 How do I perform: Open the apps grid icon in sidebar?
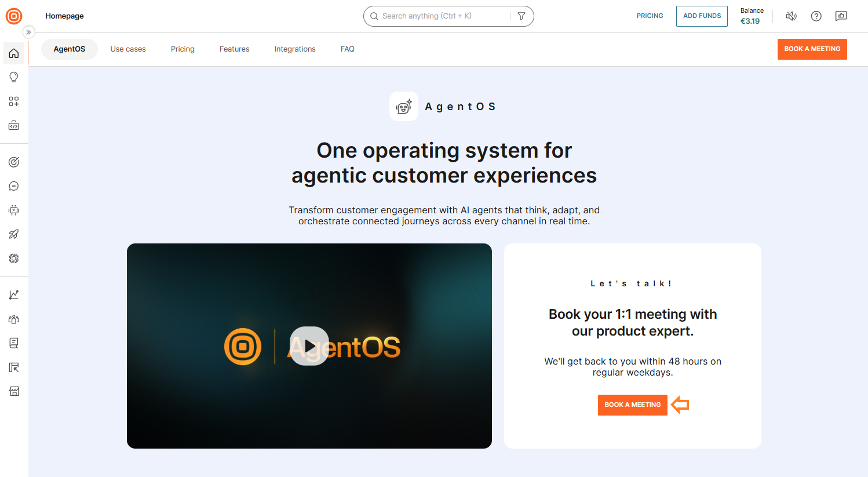pyautogui.click(x=14, y=101)
